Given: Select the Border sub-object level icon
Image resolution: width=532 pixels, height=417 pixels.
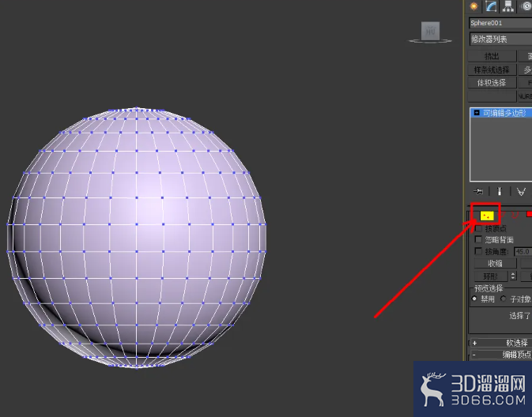Looking at the screenshot, I should click(x=515, y=215).
